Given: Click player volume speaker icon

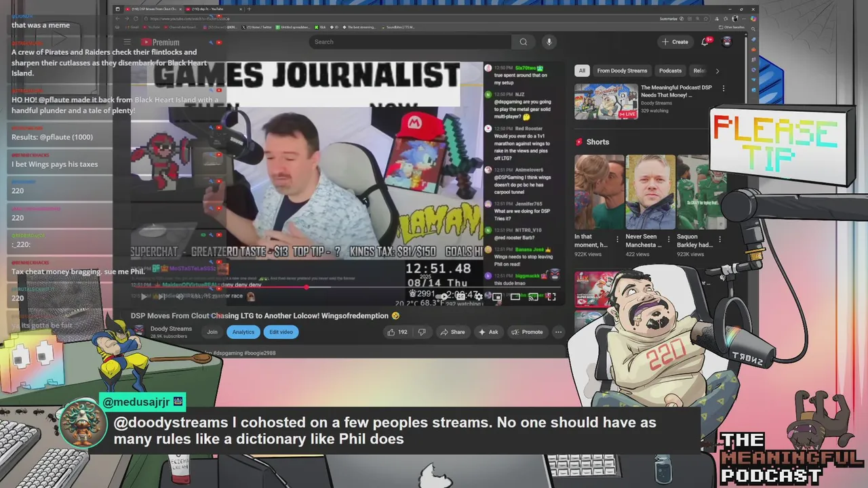Looking at the screenshot, I should click(180, 297).
